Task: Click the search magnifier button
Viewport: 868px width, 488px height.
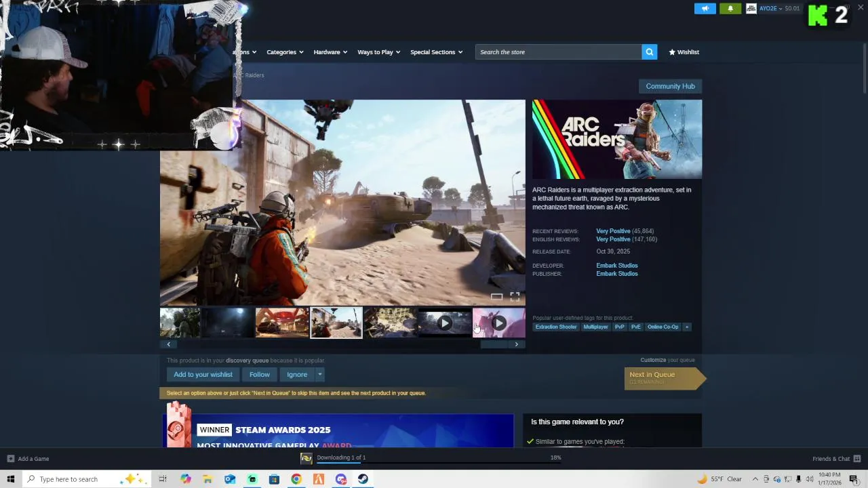Action: (649, 52)
